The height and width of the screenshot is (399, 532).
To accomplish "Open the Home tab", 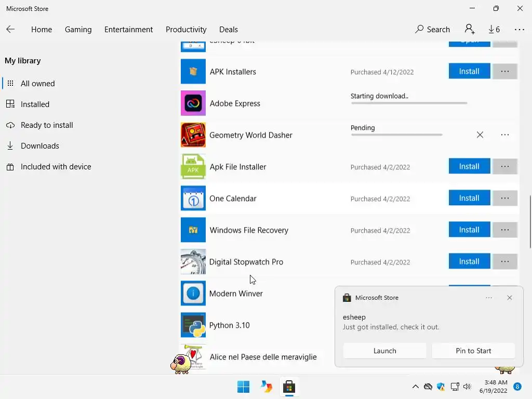I will 42,30.
